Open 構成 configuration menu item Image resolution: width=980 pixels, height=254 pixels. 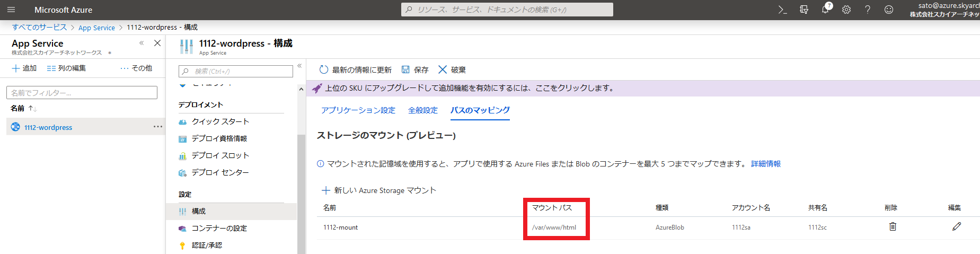pyautogui.click(x=231, y=211)
